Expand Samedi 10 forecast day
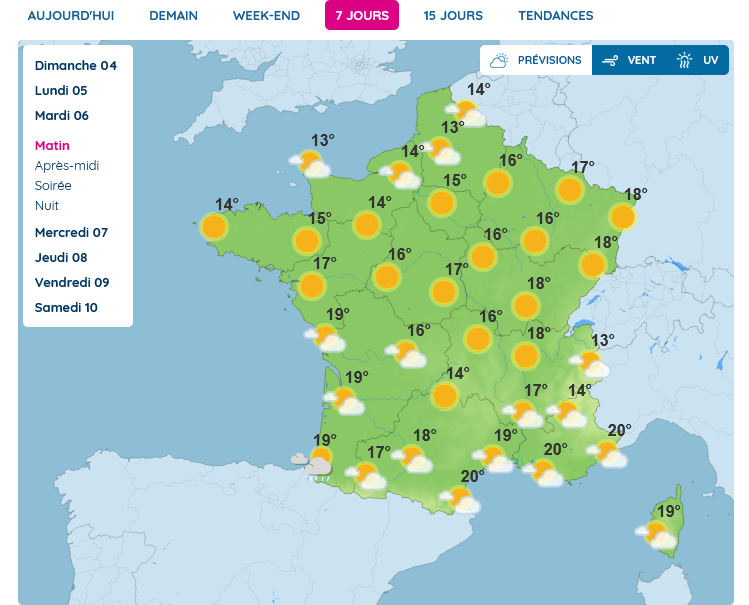 click(x=66, y=308)
